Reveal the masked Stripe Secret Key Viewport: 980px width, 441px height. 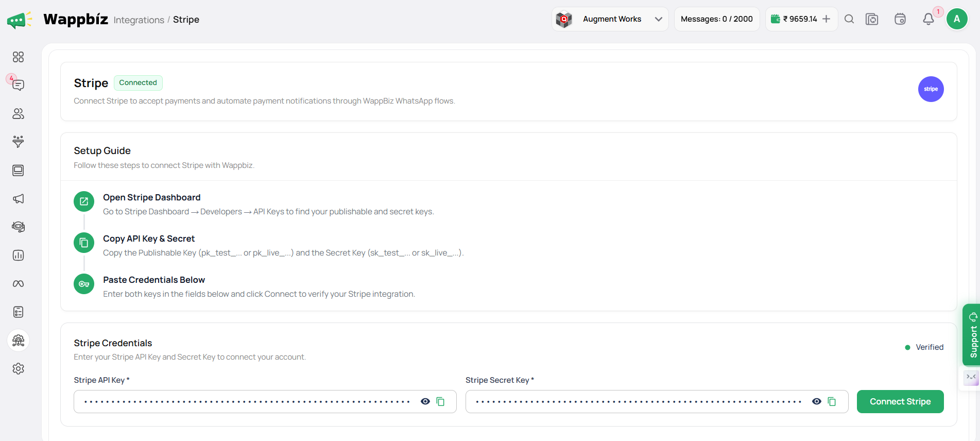[817, 401]
